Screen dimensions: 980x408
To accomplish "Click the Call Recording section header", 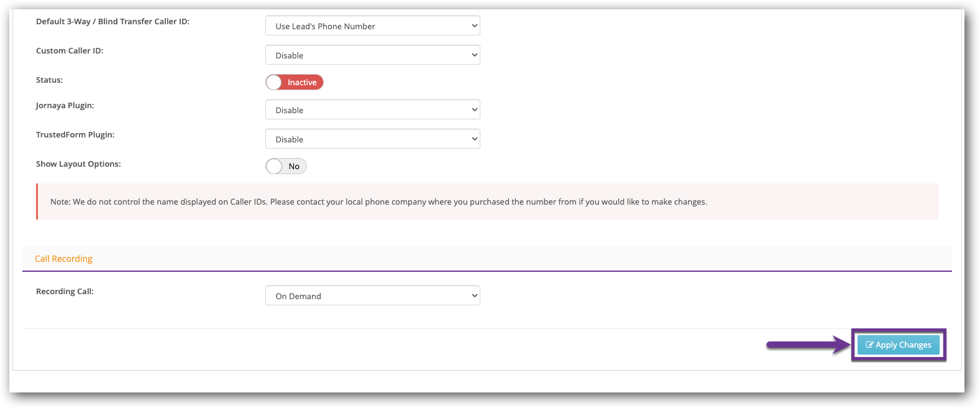I will coord(63,259).
